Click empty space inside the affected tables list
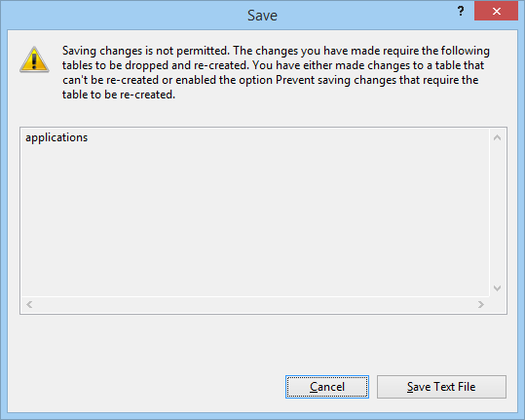 [x=255, y=217]
